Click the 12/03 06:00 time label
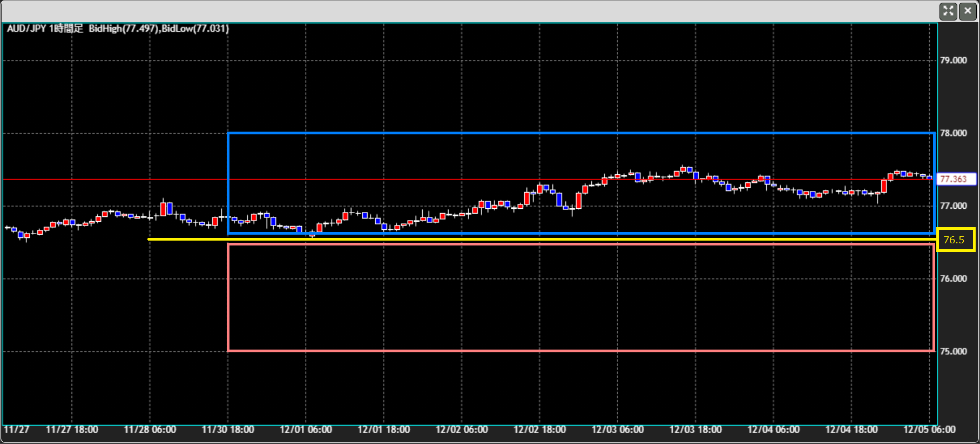Screen dimensions: 980x444 coord(618,430)
